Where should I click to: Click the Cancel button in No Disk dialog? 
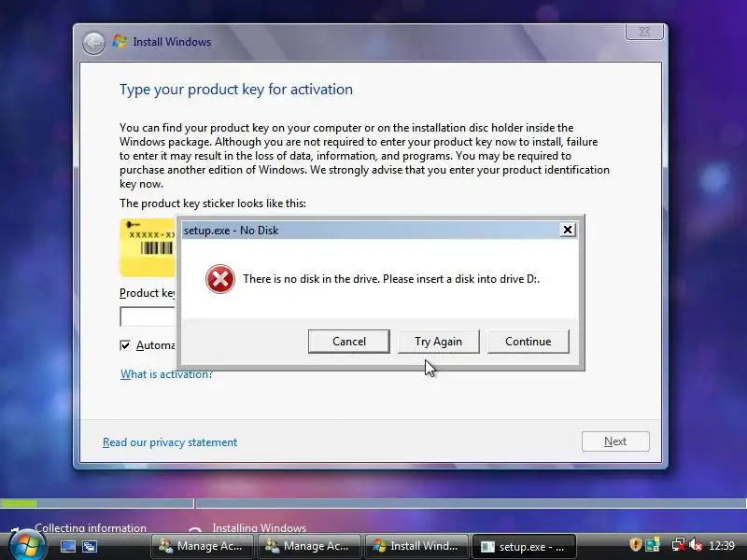[348, 342]
